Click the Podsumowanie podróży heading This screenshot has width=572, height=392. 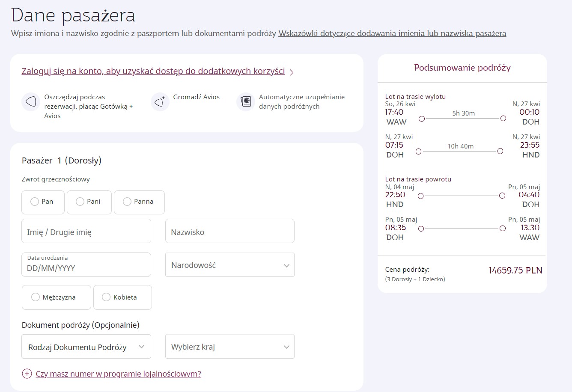[462, 68]
